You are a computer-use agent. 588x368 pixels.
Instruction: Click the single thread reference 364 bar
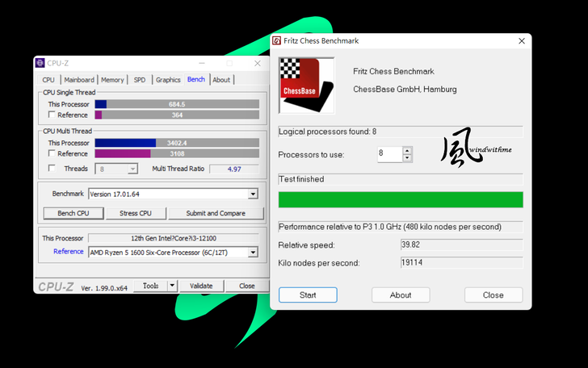177,115
